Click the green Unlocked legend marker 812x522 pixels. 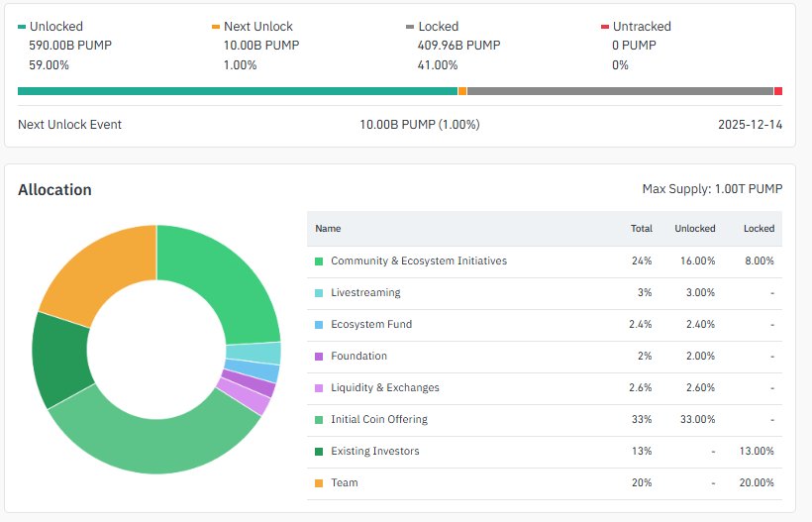tap(23, 27)
